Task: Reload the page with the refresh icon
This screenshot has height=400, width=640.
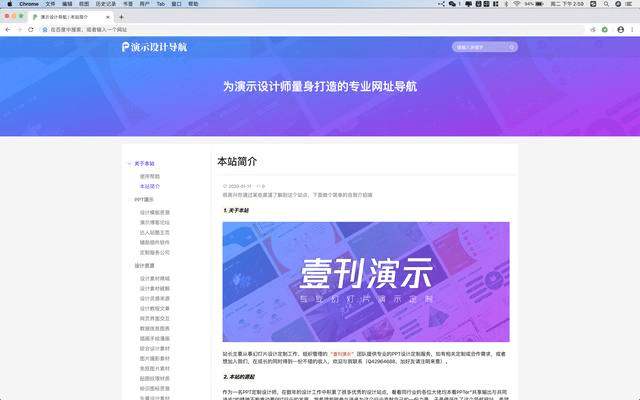Action: (31, 29)
